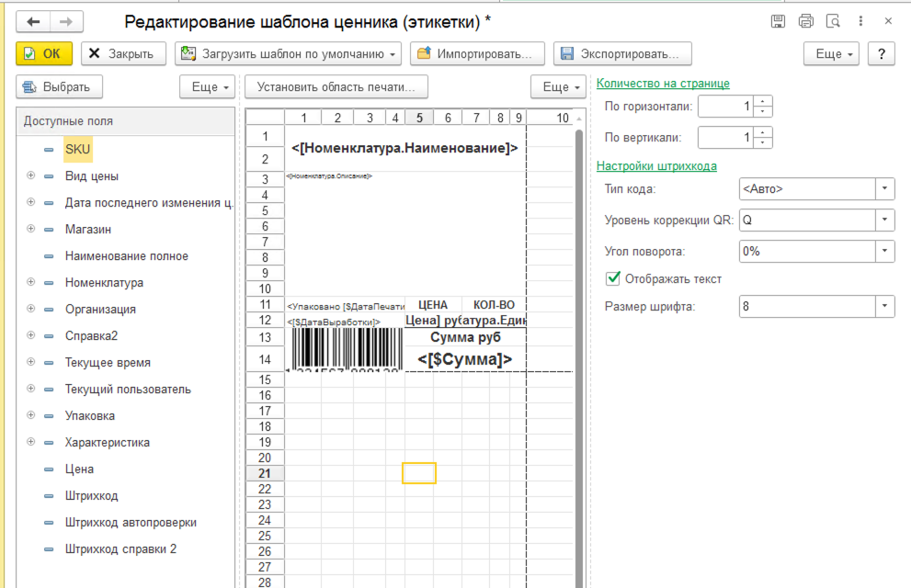Expand the Вид цены tree node
This screenshot has height=588, width=911.
click(31, 176)
